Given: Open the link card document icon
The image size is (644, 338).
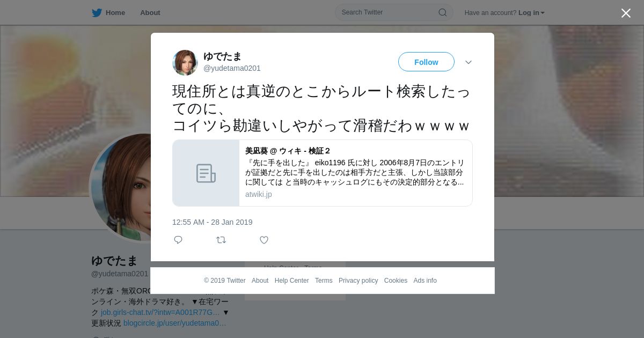Looking at the screenshot, I should click(206, 173).
